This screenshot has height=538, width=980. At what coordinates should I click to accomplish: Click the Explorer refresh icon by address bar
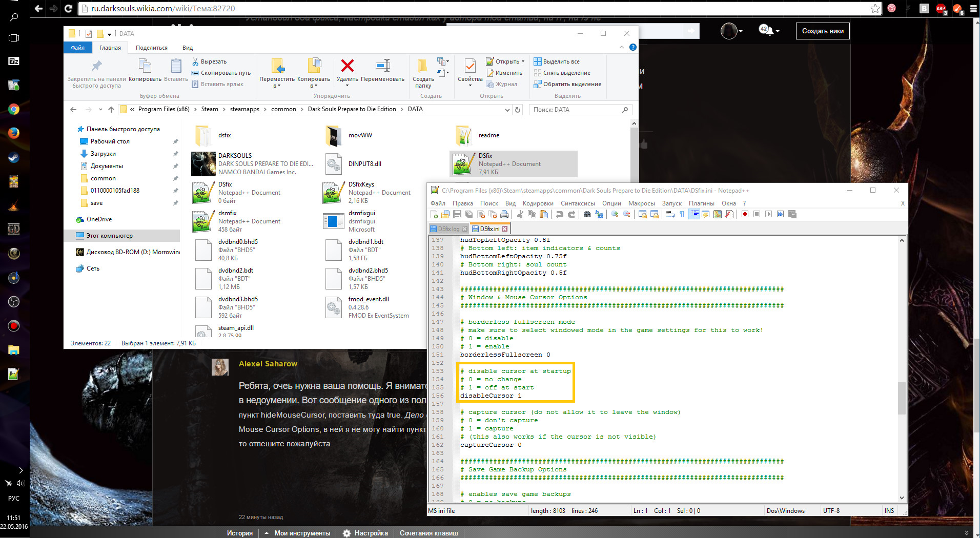click(518, 110)
